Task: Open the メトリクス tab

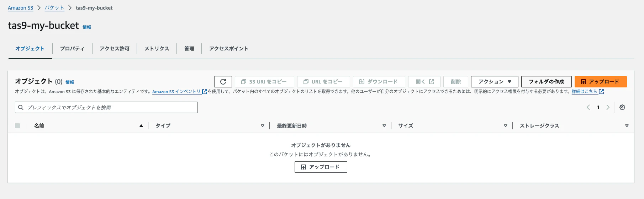Action: [157, 49]
